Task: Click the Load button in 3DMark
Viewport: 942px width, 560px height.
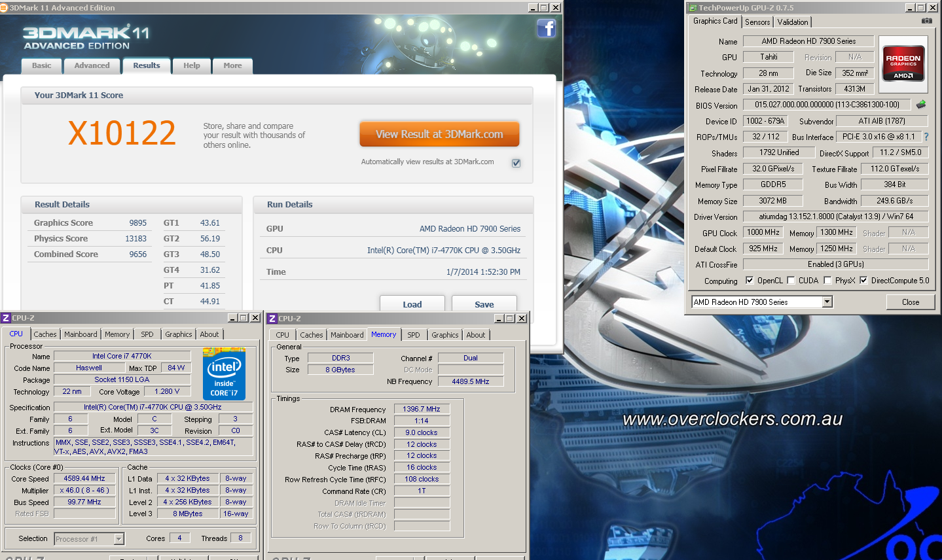Action: coord(412,304)
